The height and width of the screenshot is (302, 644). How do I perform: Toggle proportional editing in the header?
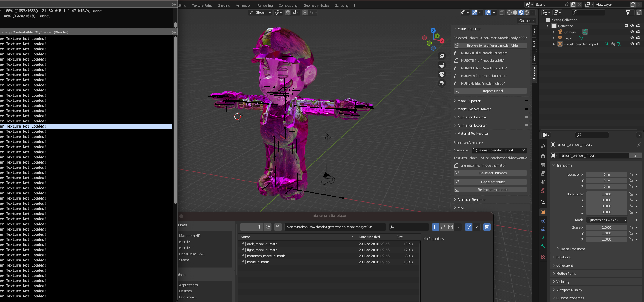[305, 12]
